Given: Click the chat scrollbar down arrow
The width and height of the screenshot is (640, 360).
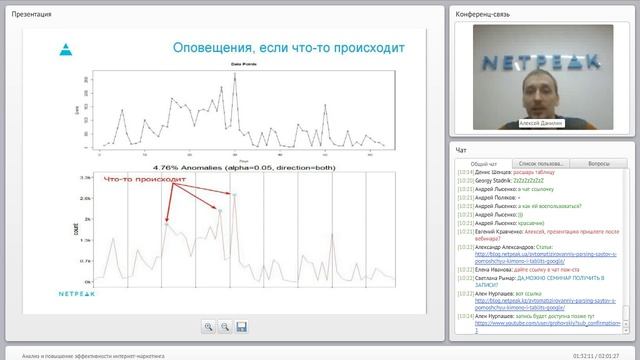Looking at the screenshot, I should tap(627, 331).
